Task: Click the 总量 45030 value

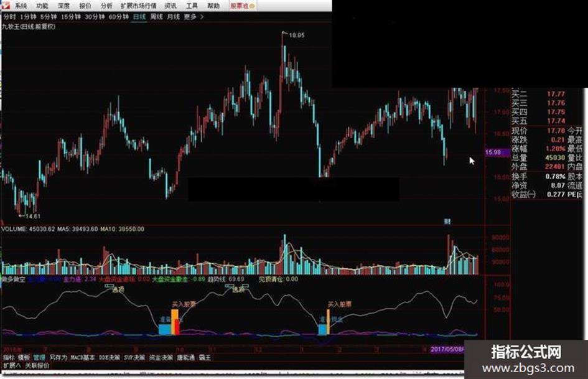Action: pos(555,157)
